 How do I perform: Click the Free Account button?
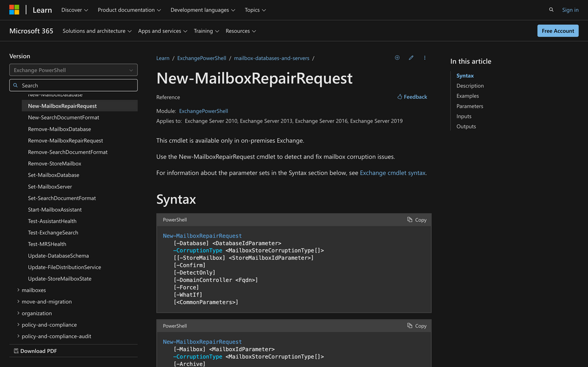tap(557, 31)
